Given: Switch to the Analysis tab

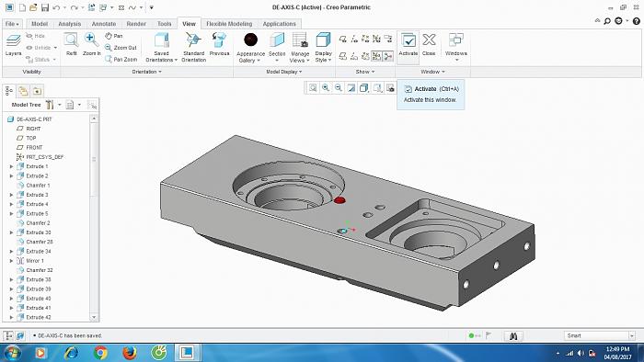Looking at the screenshot, I should click(69, 24).
